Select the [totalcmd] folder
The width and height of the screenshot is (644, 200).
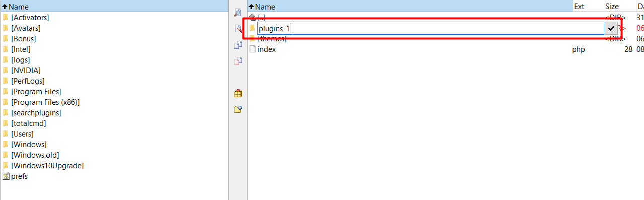click(29, 123)
